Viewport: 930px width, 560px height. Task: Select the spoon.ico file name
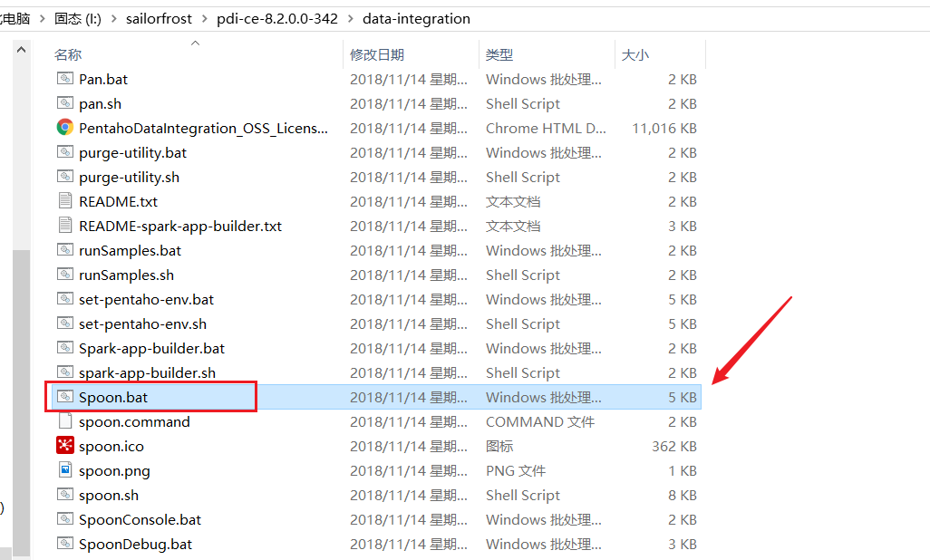(111, 446)
